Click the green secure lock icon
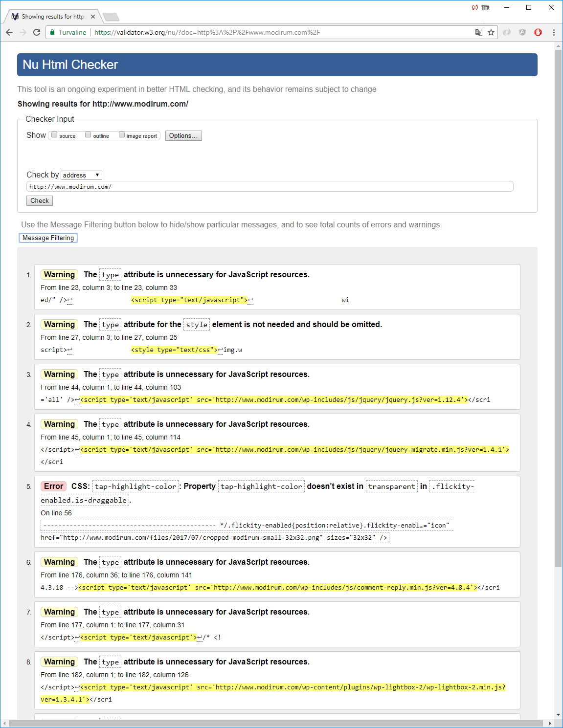This screenshot has height=728, width=563. pos(52,32)
